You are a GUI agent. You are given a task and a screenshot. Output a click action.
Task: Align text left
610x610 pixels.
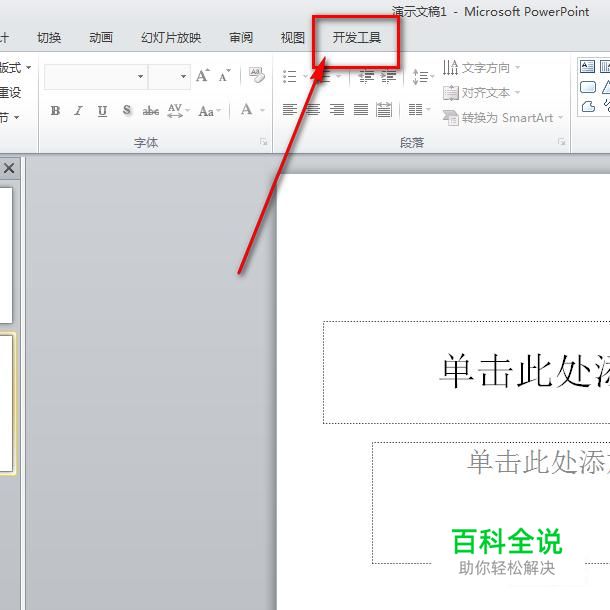[x=290, y=110]
